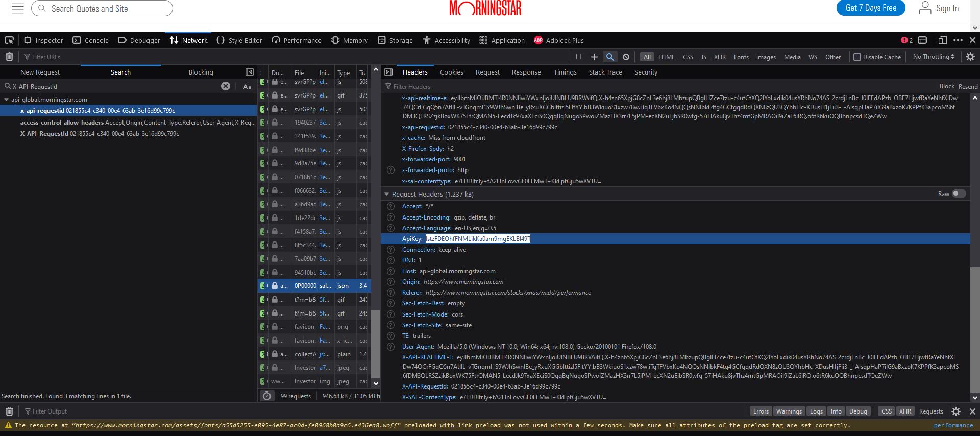
Task: Click the network search magnifier icon
Action: (609, 57)
